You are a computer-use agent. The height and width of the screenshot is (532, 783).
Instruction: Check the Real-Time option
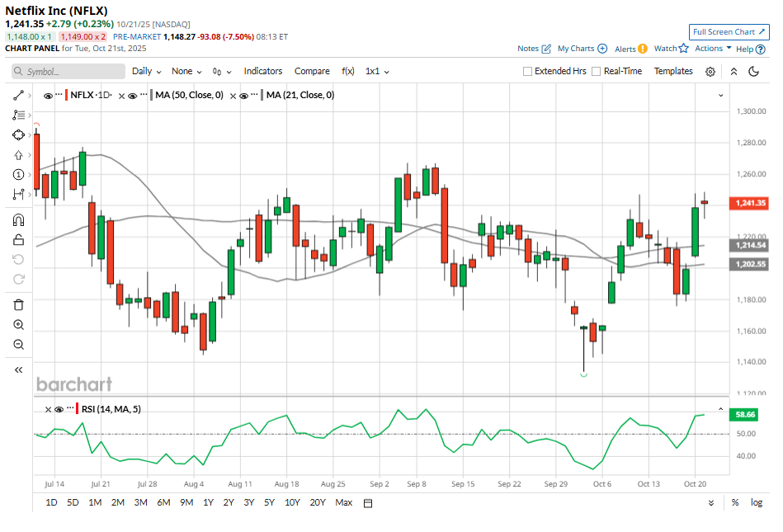pyautogui.click(x=597, y=72)
